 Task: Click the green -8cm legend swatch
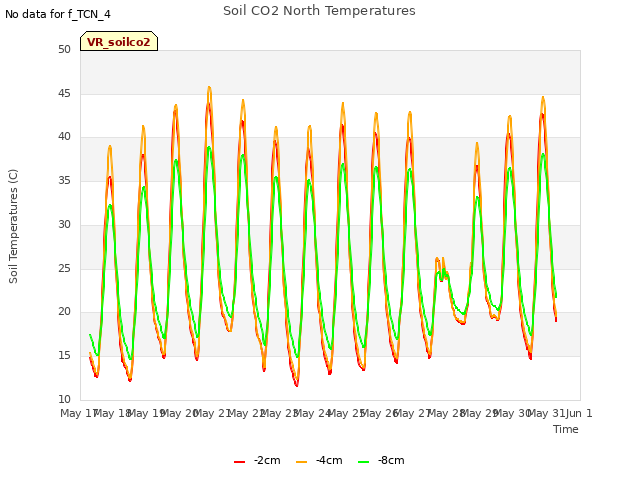pos(363,462)
